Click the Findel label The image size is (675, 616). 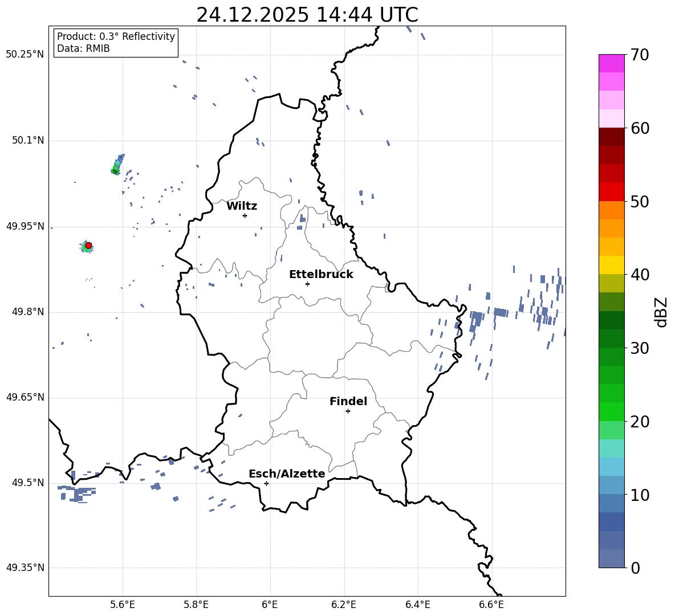[x=348, y=401]
